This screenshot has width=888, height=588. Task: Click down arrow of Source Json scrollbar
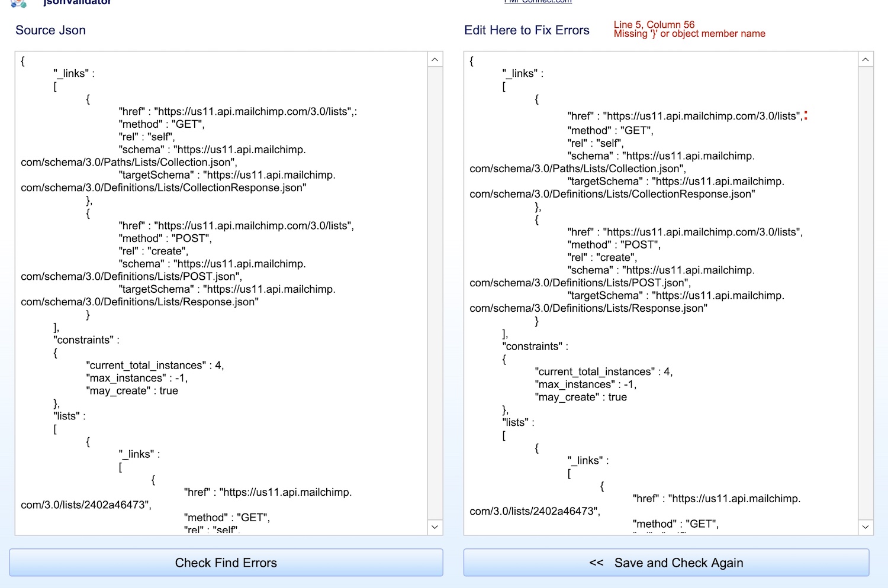point(435,527)
